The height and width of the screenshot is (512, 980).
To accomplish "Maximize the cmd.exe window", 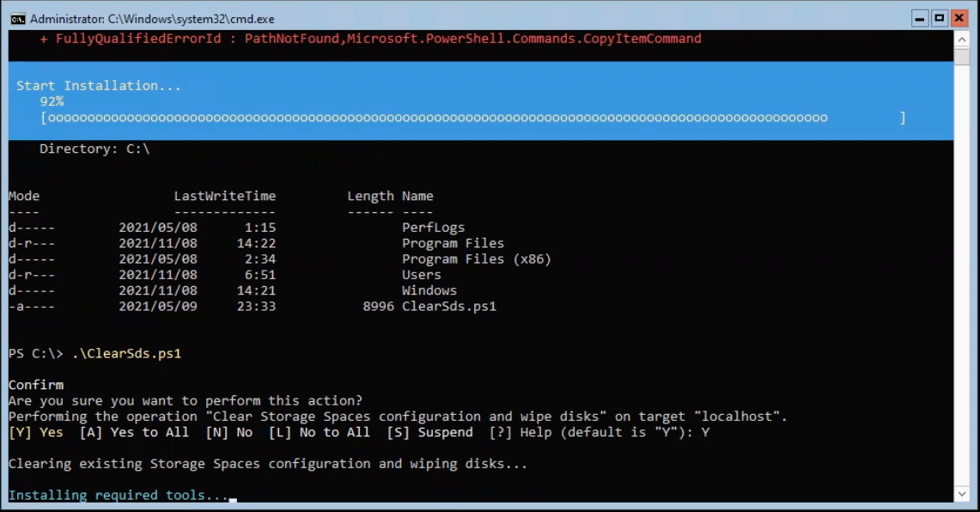I will click(939, 19).
